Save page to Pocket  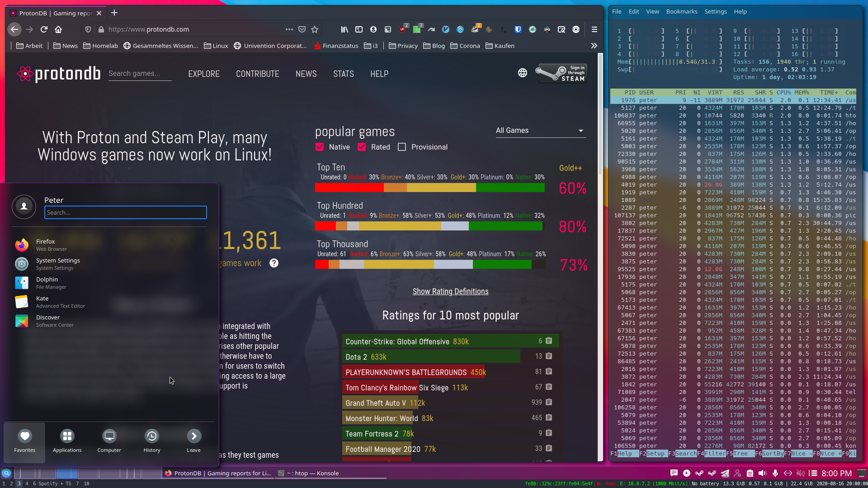pyautogui.click(x=302, y=29)
